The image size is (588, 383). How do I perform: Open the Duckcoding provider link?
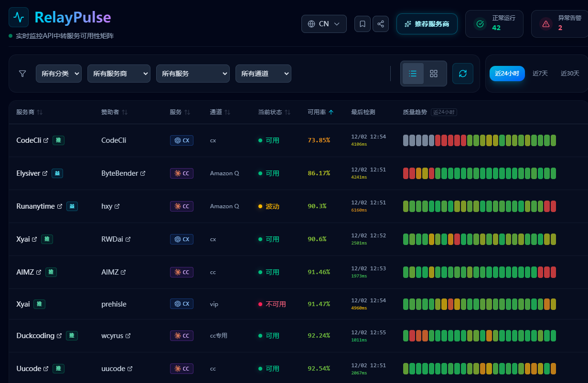[x=36, y=336]
